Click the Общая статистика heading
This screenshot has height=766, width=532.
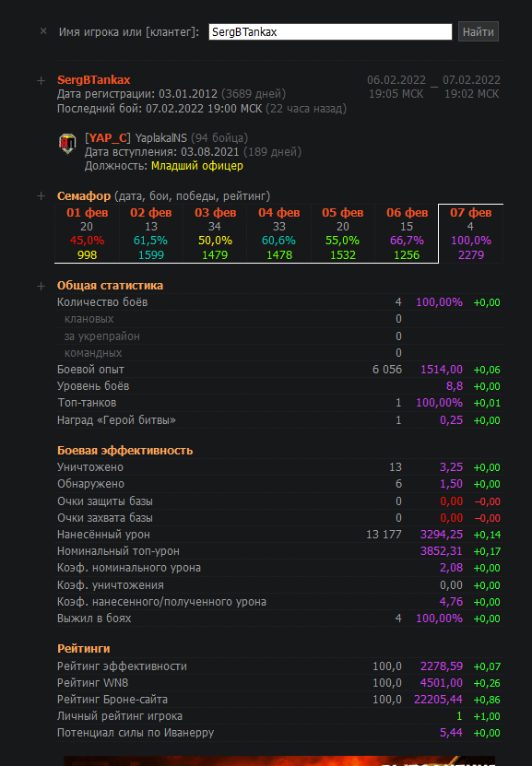point(111,286)
